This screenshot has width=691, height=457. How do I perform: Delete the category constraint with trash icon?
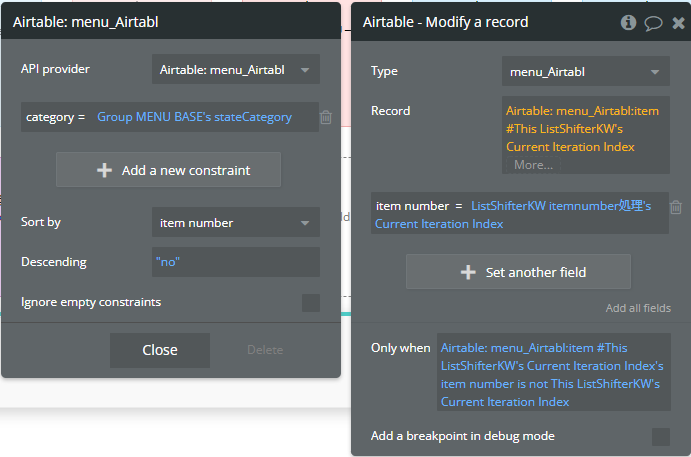pyautogui.click(x=326, y=117)
